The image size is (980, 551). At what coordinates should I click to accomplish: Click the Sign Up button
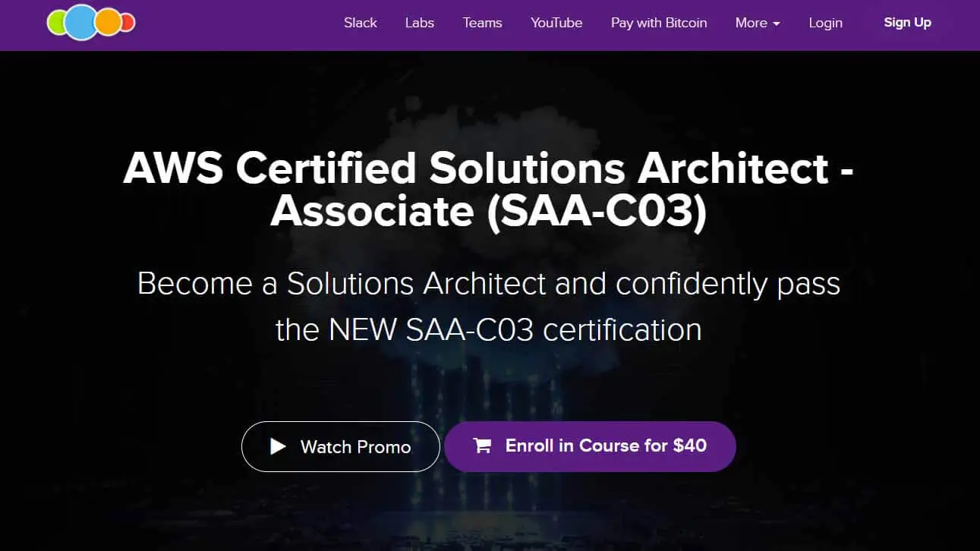[x=907, y=23]
